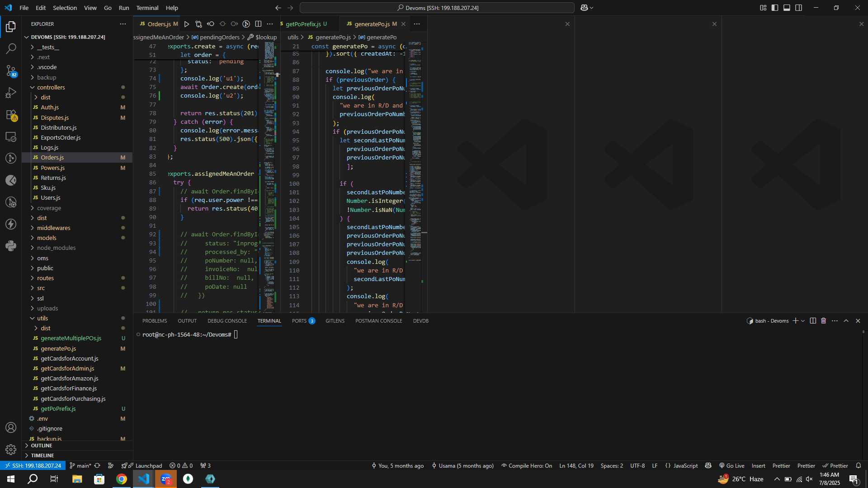
Task: Click the main* branch status item
Action: tap(80, 465)
